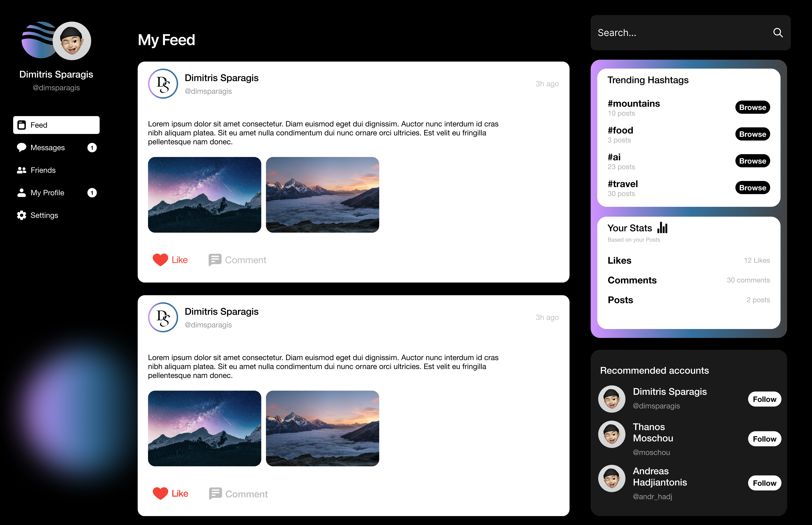
Task: Click the Settings gear icon in sidebar
Action: pyautogui.click(x=21, y=215)
